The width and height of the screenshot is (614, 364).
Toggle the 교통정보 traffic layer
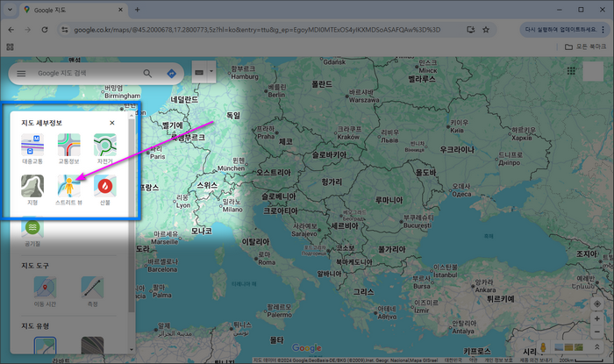pyautogui.click(x=69, y=149)
